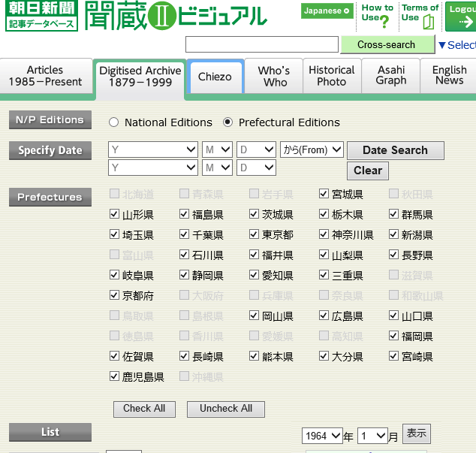The image size is (476, 453).
Task: Uncheck the 愛知県 checkbox
Action: (x=254, y=275)
